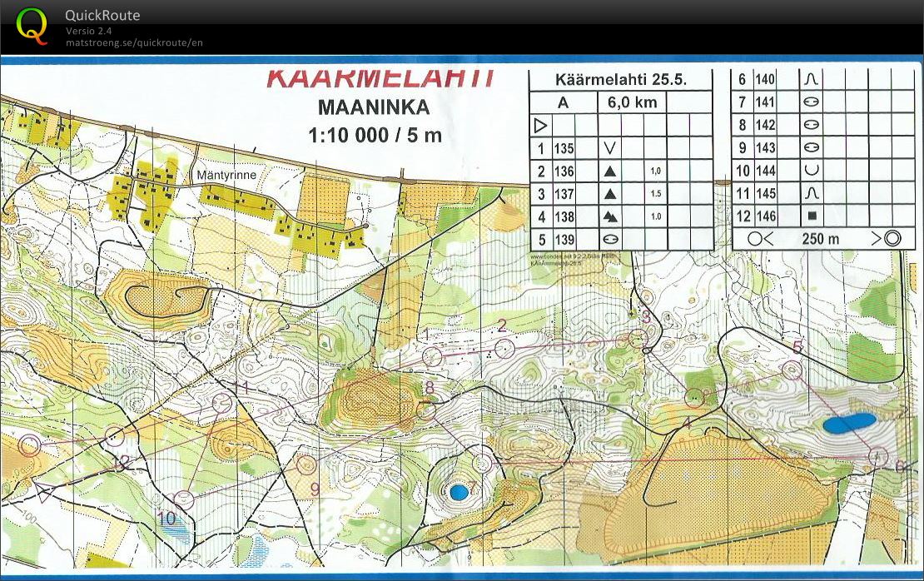Click control circle 6 at the map's right edge
The image size is (924, 581).
click(x=878, y=456)
